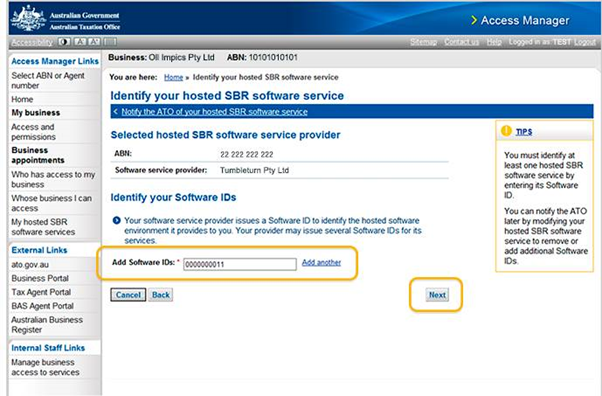
Task: Open the Tax Agent Portal external link
Action: pyautogui.click(x=41, y=292)
